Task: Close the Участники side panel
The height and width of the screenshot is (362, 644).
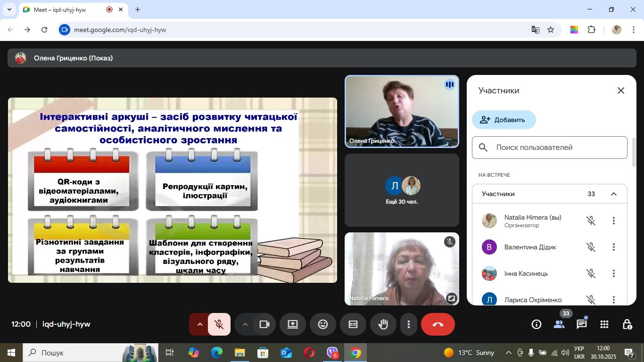Action: 621,90
